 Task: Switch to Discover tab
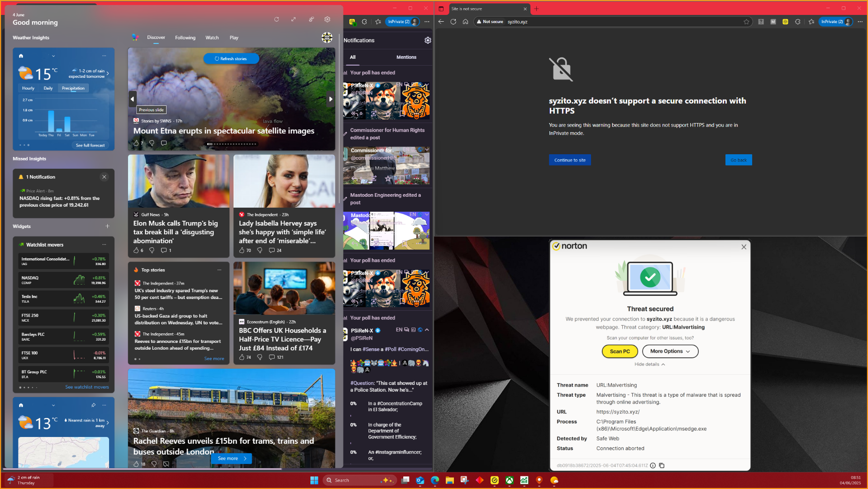click(156, 38)
